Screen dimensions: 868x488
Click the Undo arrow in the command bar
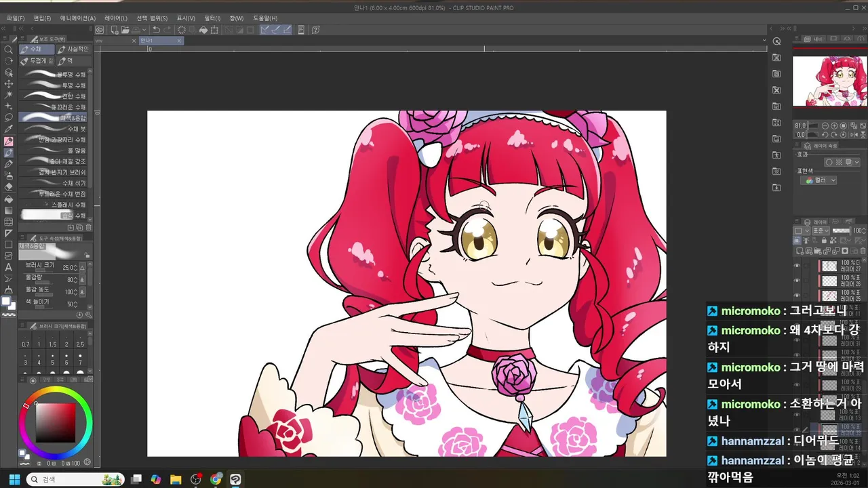click(x=157, y=30)
